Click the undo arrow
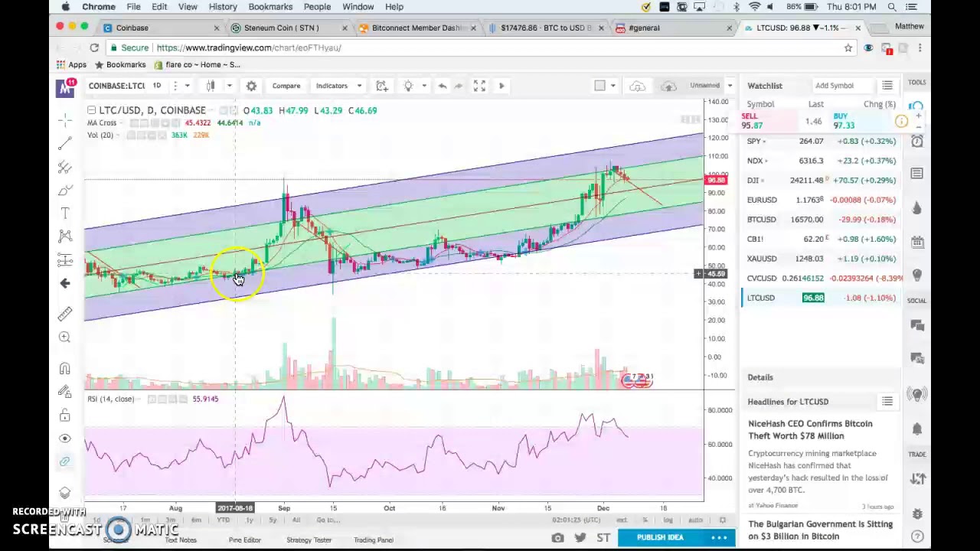The image size is (980, 551). coord(442,86)
